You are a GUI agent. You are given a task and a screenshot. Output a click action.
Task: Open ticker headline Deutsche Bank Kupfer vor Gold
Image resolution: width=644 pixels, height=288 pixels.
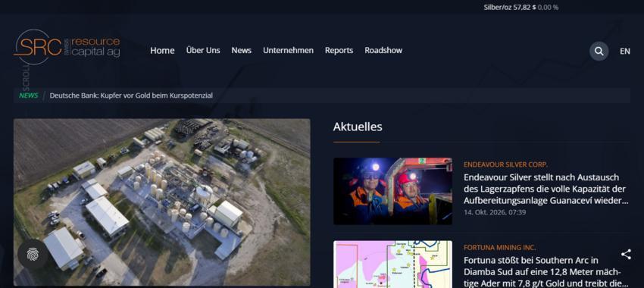pyautogui.click(x=131, y=95)
